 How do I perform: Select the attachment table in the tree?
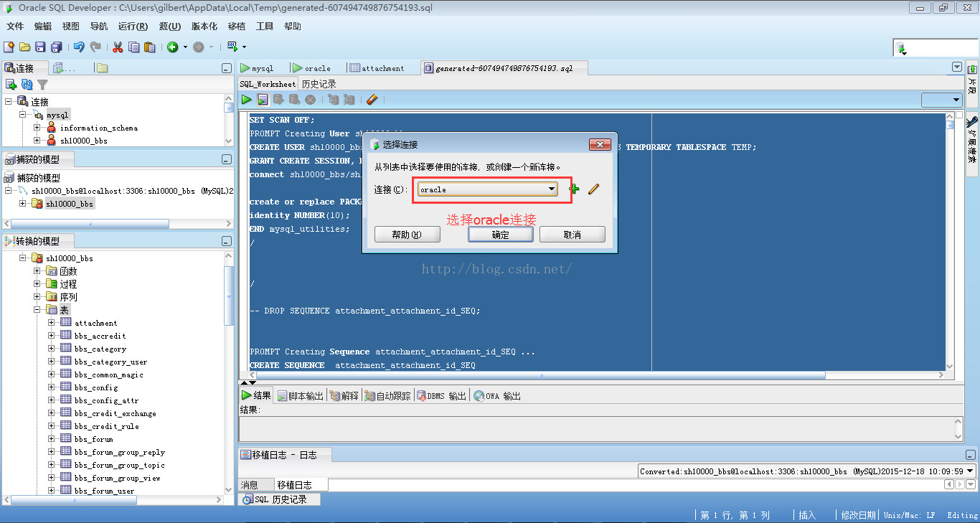(x=95, y=323)
